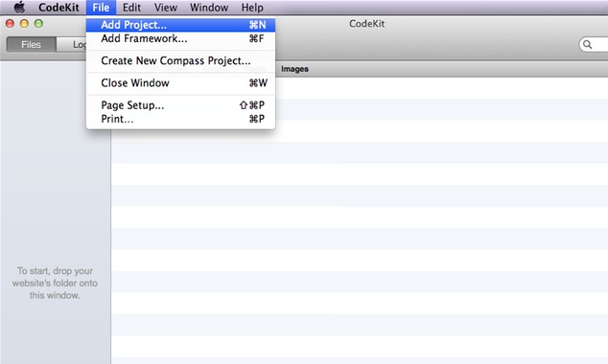
Task: Choose Close Window menu item
Action: point(180,83)
